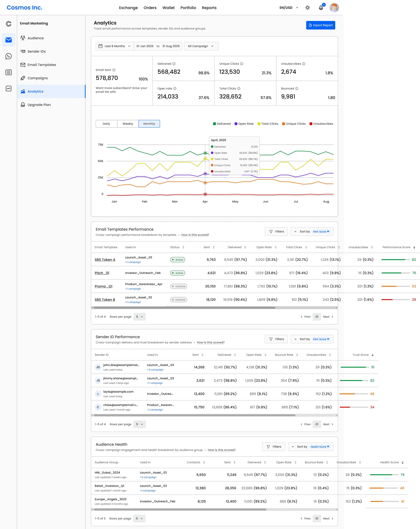Open the Last 8 Months dropdown
420x529 pixels.
pos(115,46)
